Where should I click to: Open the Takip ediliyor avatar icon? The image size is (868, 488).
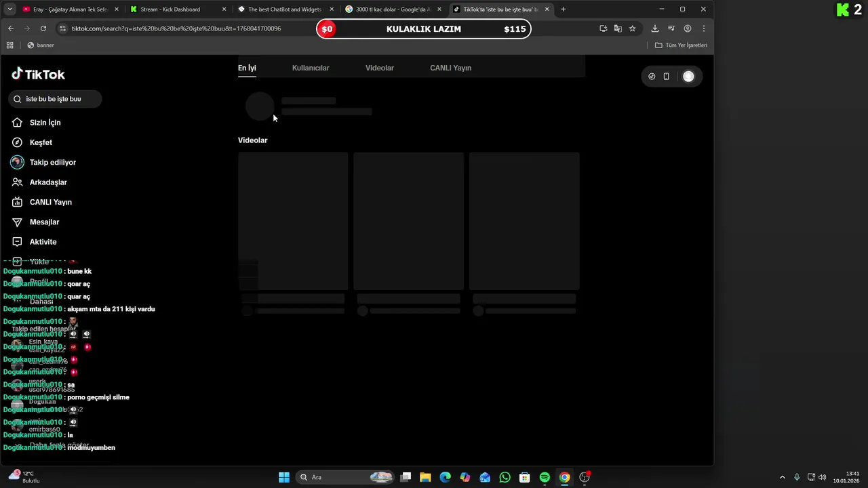(17, 162)
